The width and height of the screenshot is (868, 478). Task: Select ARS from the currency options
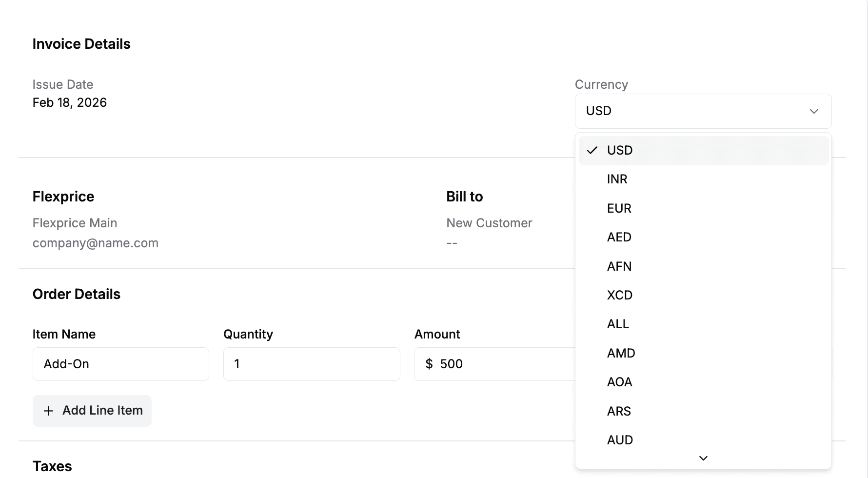click(619, 411)
